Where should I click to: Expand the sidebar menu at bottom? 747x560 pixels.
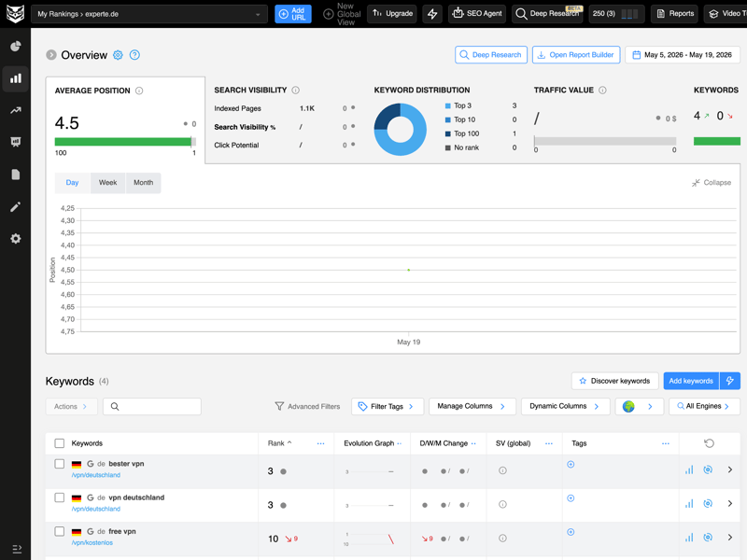pyautogui.click(x=17, y=549)
